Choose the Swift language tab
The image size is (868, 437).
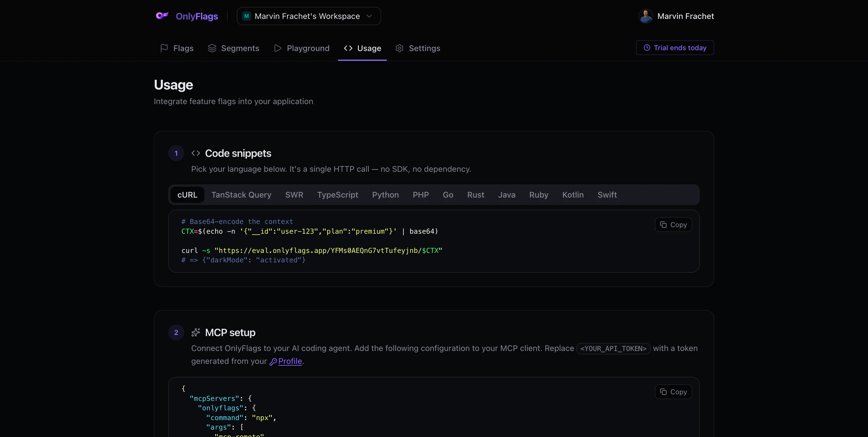pyautogui.click(x=607, y=195)
